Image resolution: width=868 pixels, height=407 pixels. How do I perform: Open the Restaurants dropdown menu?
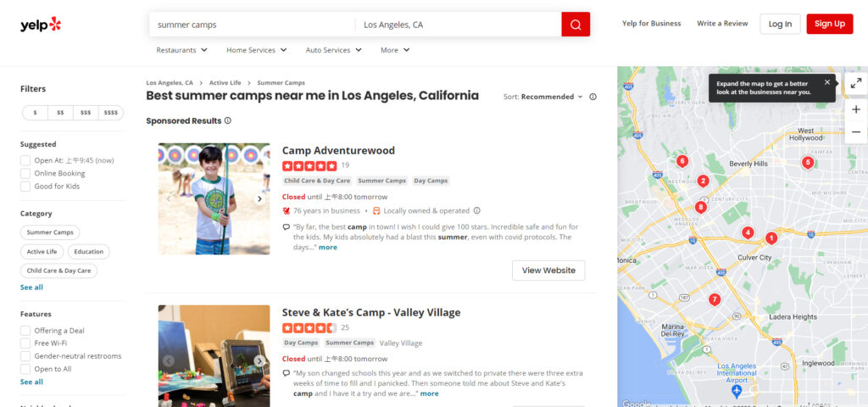click(181, 50)
